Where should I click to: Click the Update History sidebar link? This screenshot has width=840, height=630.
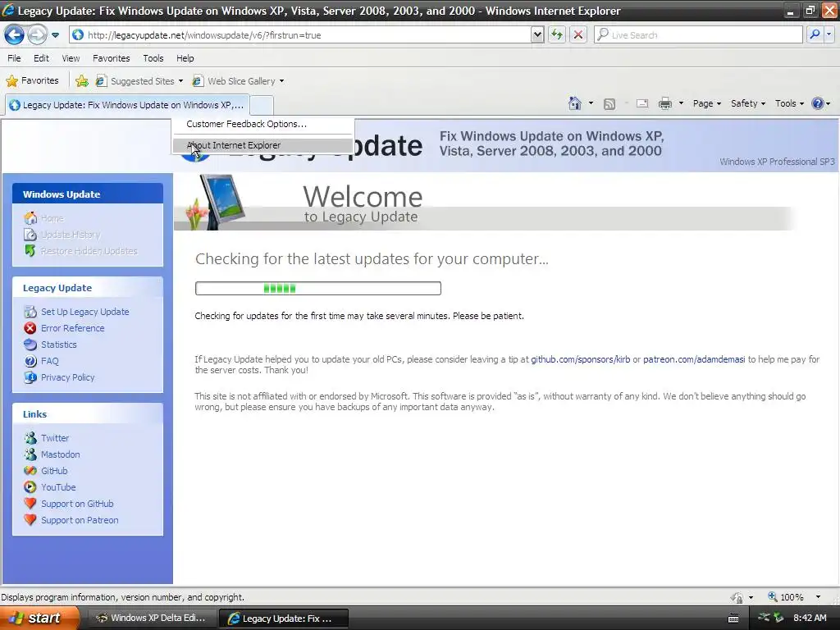click(x=71, y=235)
